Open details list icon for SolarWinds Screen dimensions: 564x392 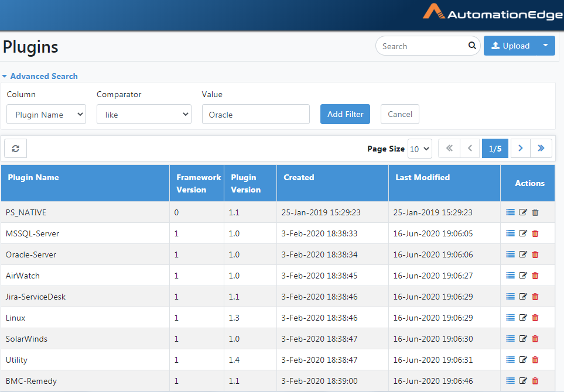(510, 339)
